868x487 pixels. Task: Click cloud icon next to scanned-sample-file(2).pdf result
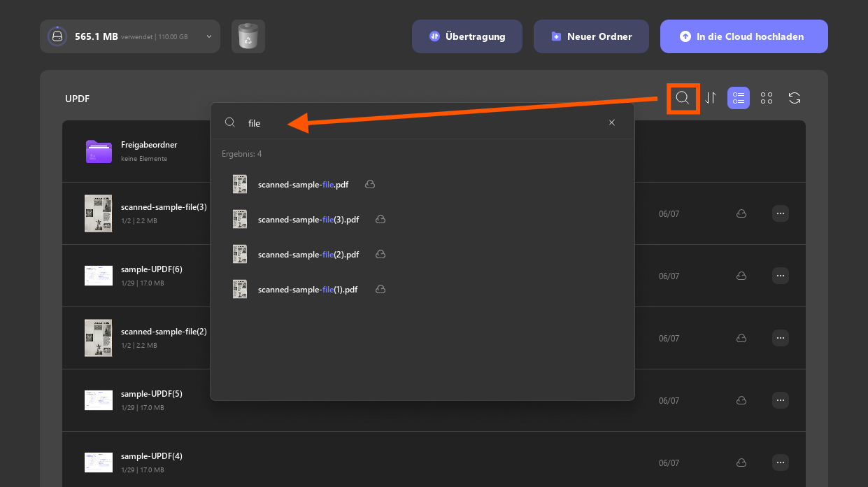click(381, 254)
